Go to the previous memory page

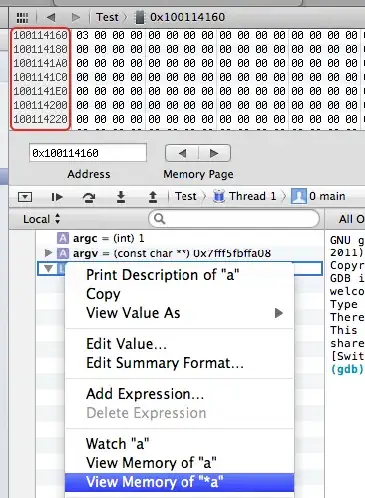(182, 153)
